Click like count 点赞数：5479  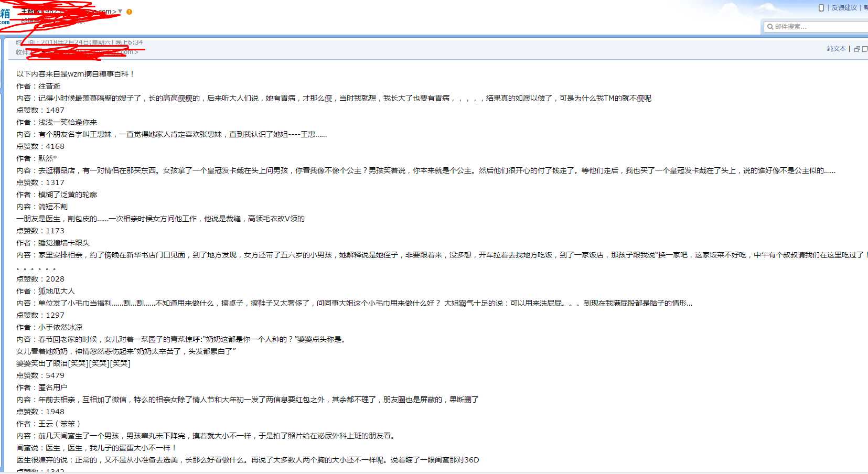(x=40, y=375)
